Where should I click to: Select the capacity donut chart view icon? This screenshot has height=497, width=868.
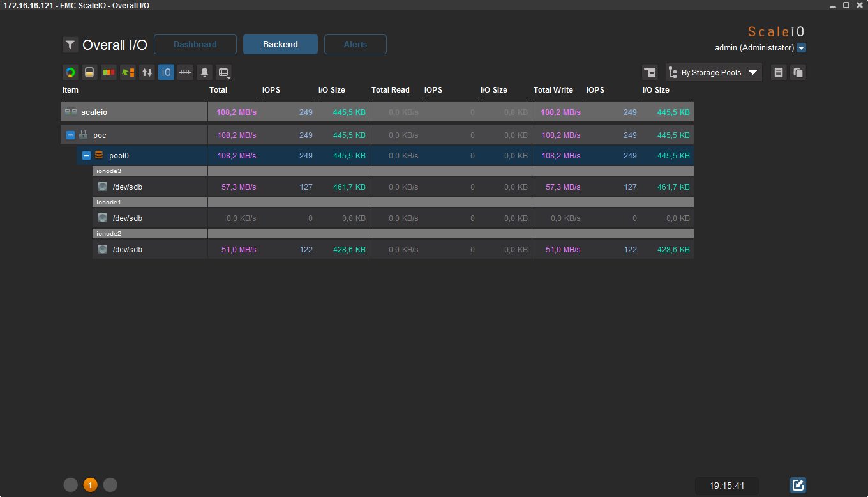tap(70, 72)
